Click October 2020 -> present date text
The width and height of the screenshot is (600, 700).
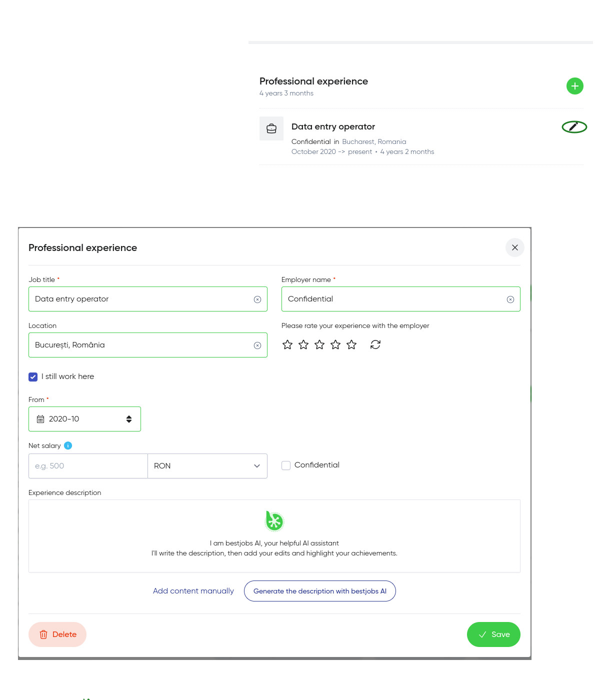332,152
